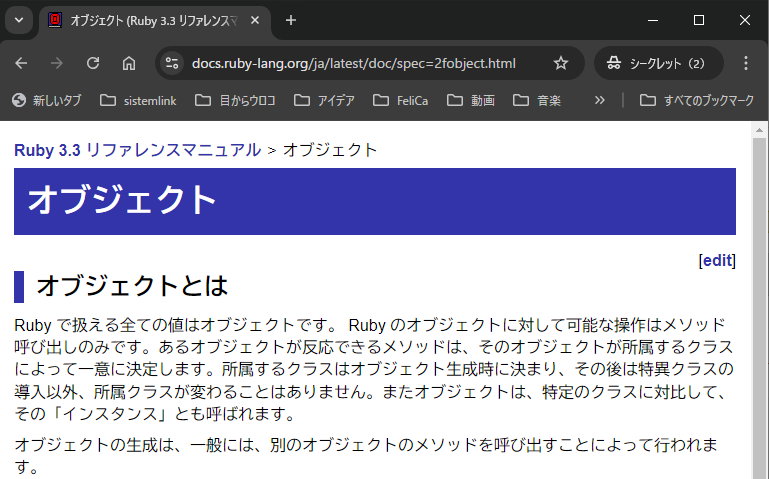Select the オブジェクト (Ruby 3.3 リファレンス) tab

[154, 21]
